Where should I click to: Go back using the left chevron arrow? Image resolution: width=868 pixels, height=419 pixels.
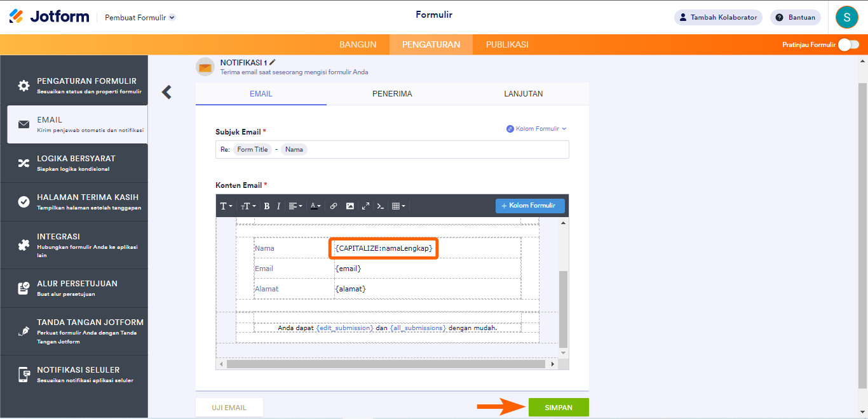click(x=166, y=92)
